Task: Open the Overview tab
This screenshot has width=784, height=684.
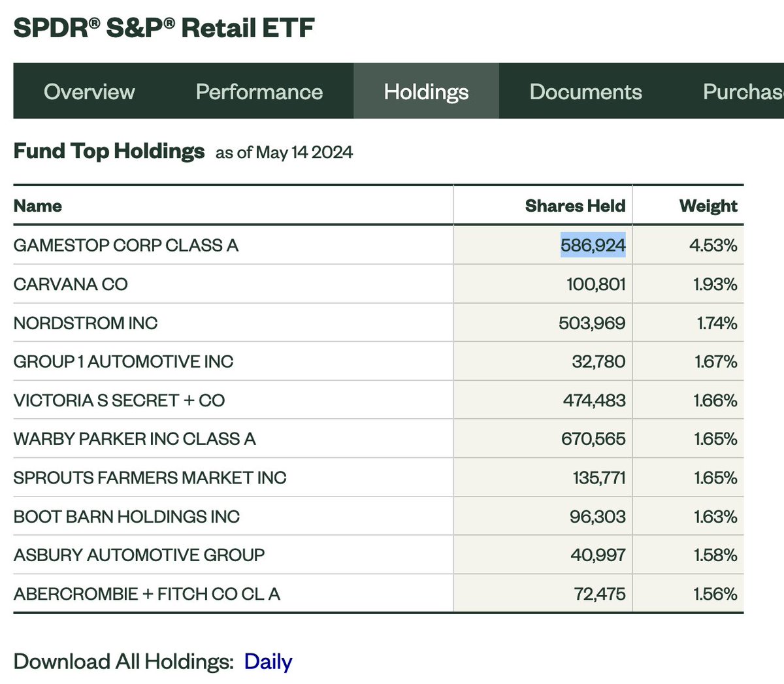Action: pyautogui.click(x=90, y=91)
